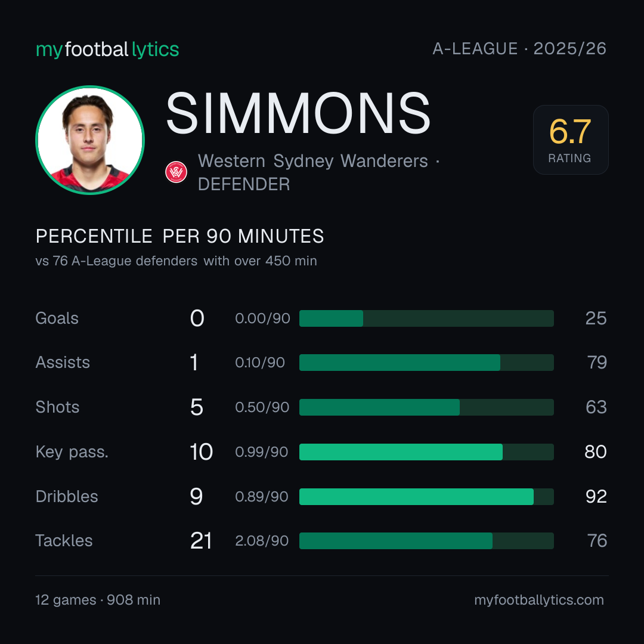The height and width of the screenshot is (644, 644).
Task: Select the Shots percentile bar
Action: pyautogui.click(x=426, y=407)
